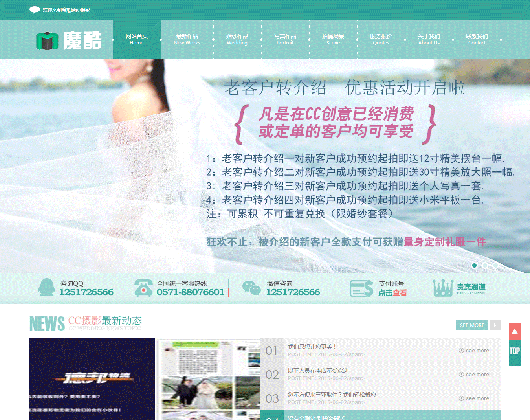Click see more on news item 01
Screen dimensions: 530x420
point(474,350)
